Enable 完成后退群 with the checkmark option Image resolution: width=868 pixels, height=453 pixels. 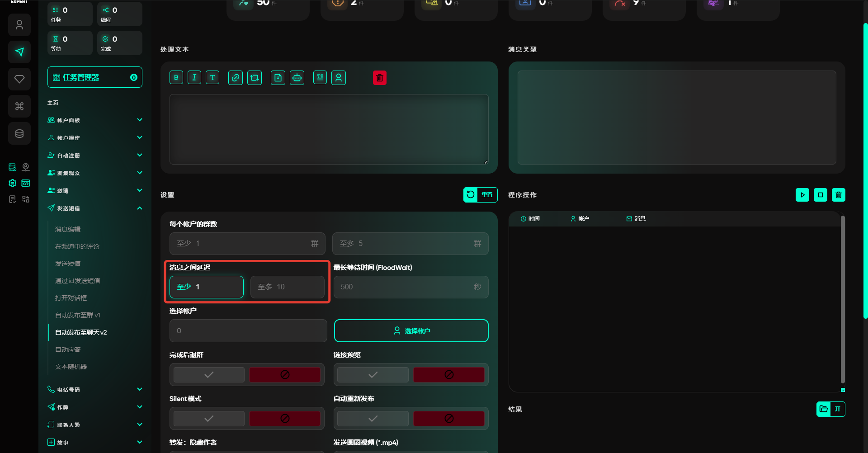pyautogui.click(x=209, y=375)
